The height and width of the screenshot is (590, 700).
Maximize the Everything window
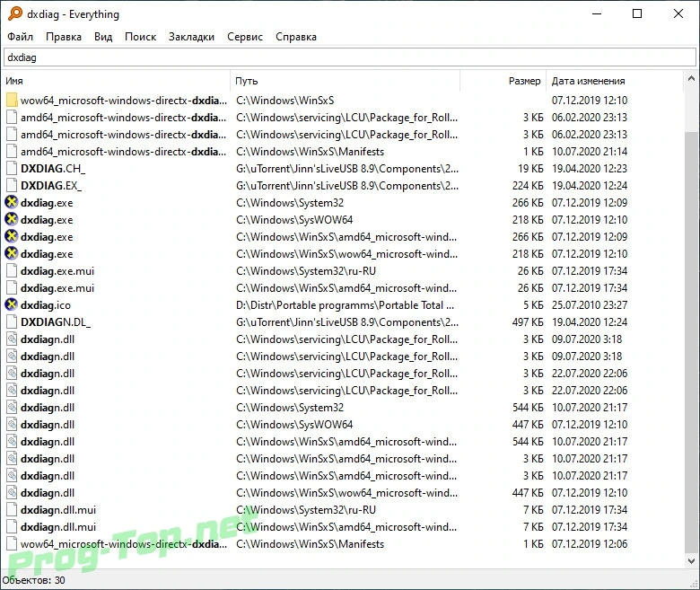637,13
